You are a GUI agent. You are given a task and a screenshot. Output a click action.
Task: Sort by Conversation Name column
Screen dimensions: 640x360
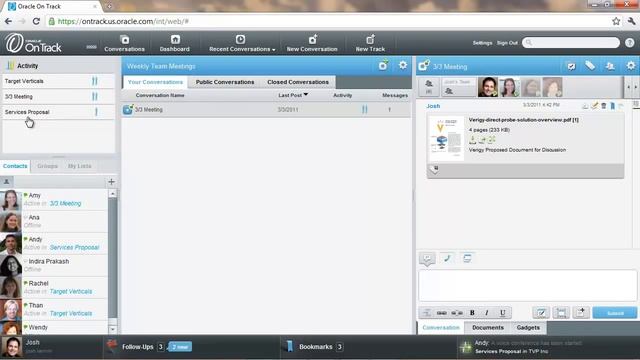pos(160,95)
